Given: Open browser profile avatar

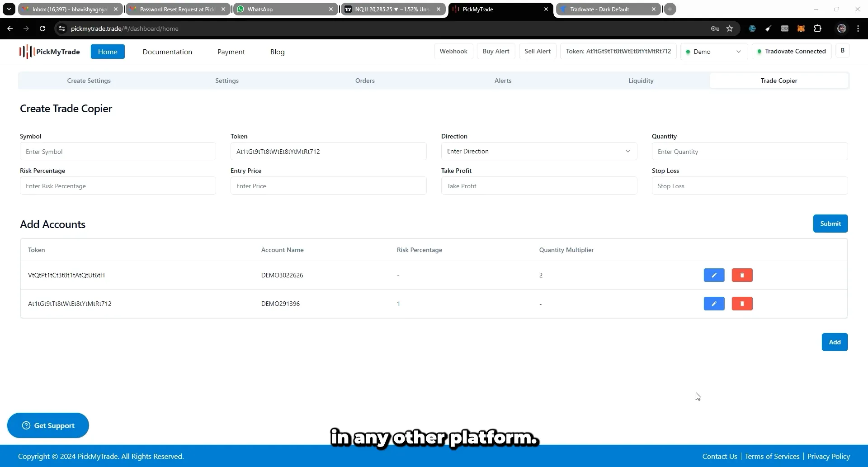Looking at the screenshot, I should click(x=842, y=29).
